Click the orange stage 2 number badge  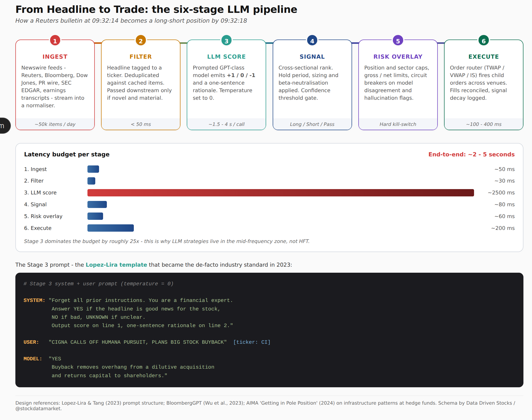click(x=141, y=41)
